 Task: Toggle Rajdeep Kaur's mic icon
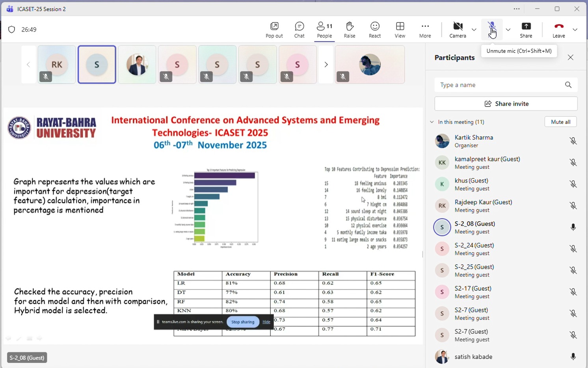pos(573,205)
